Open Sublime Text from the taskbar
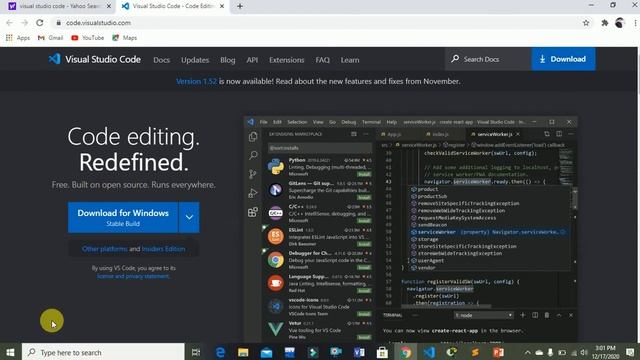Viewport: 640px width, 360px height. click(475, 352)
